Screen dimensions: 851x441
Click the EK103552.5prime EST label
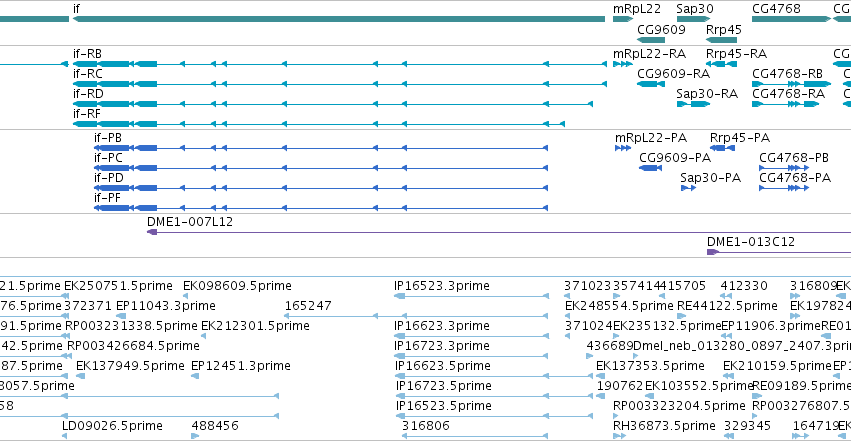click(x=699, y=386)
